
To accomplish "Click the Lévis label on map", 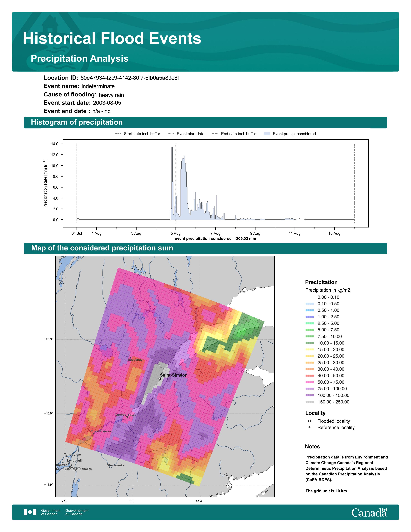I will [132, 415].
